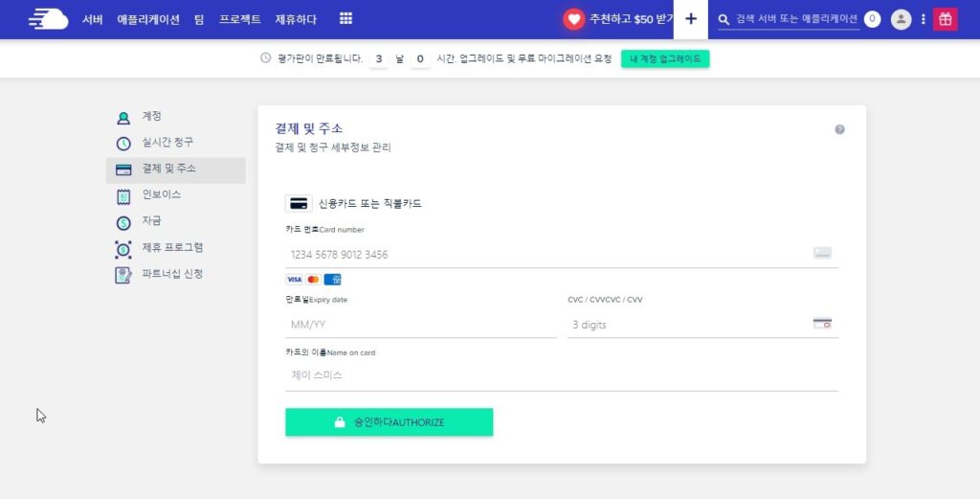Screen dimensions: 980x499
Task: Click the 결제 및 주소 heading
Action: point(309,128)
